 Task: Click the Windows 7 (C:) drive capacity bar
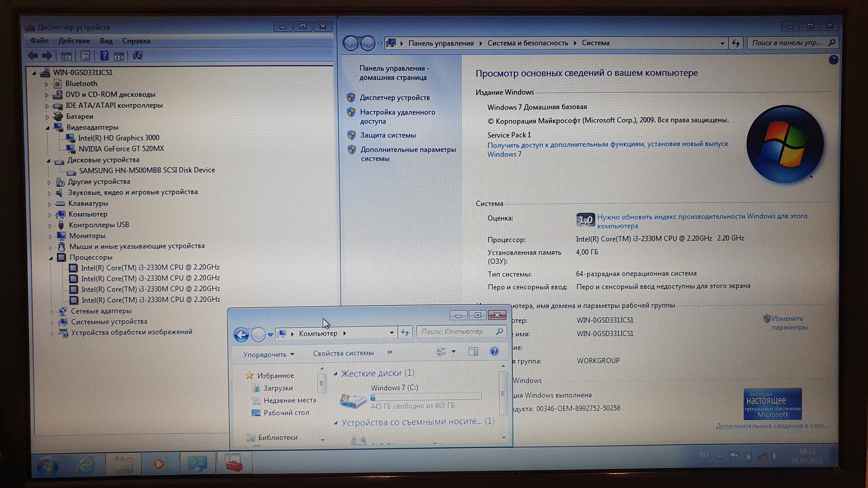point(426,397)
